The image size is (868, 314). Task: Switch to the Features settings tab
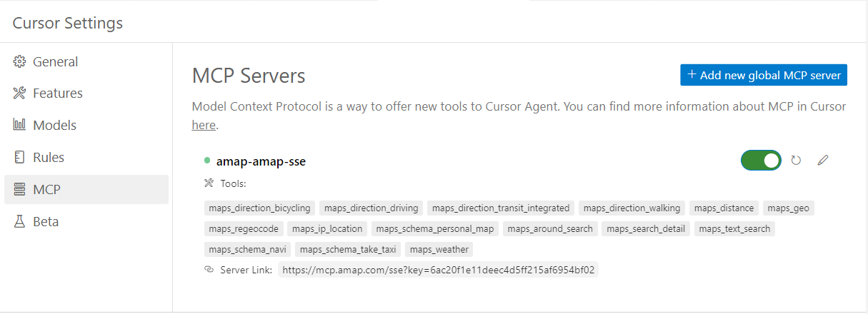(57, 93)
